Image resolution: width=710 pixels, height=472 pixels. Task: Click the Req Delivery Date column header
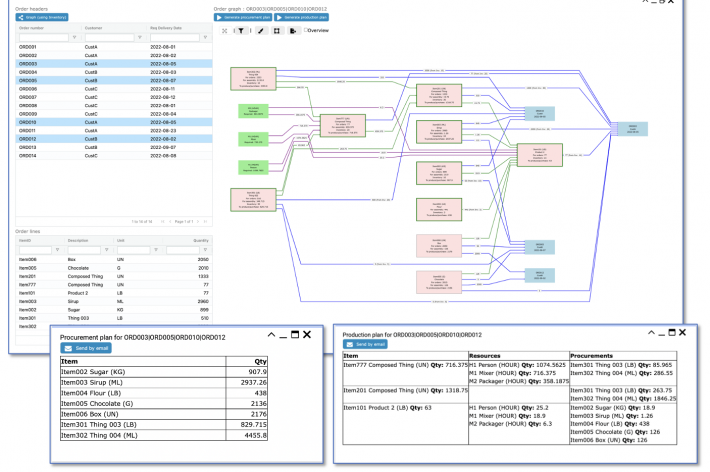(167, 29)
